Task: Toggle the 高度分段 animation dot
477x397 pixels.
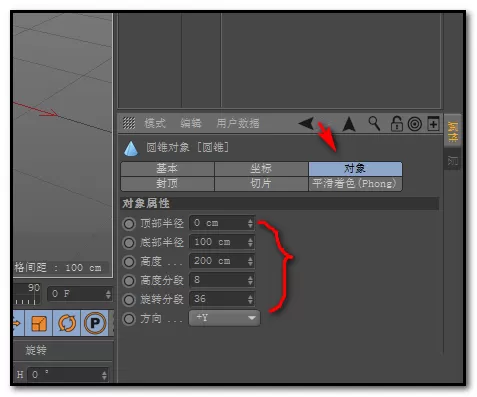Action: click(x=129, y=281)
